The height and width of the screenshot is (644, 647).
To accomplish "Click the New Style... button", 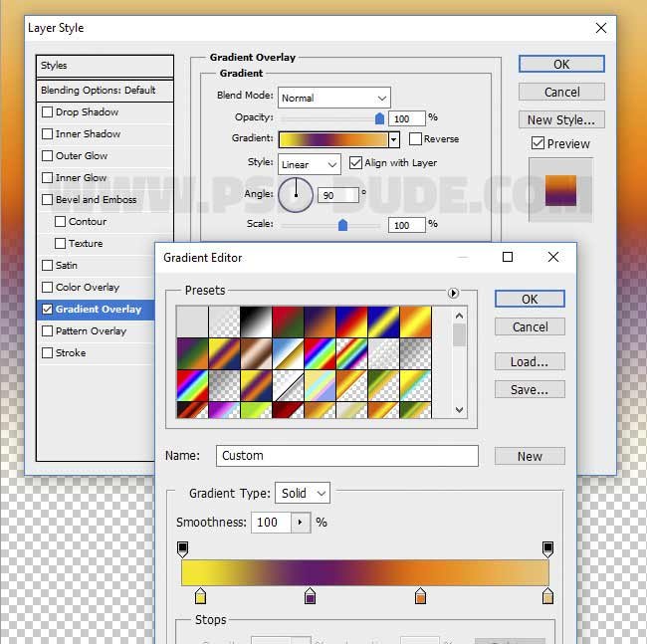I will click(561, 119).
